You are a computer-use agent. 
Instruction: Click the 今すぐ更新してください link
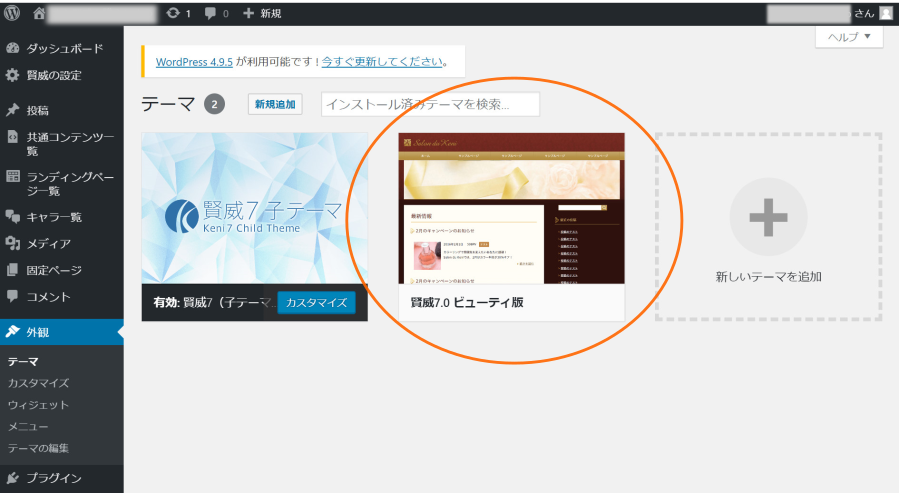(x=382, y=61)
